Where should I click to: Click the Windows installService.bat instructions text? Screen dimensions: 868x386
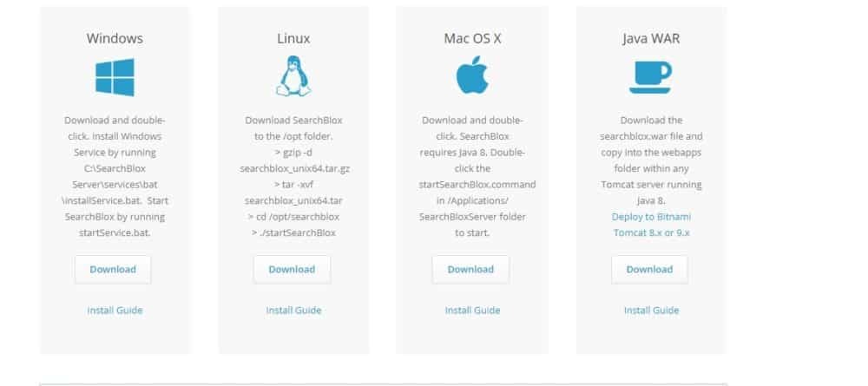[115, 200]
